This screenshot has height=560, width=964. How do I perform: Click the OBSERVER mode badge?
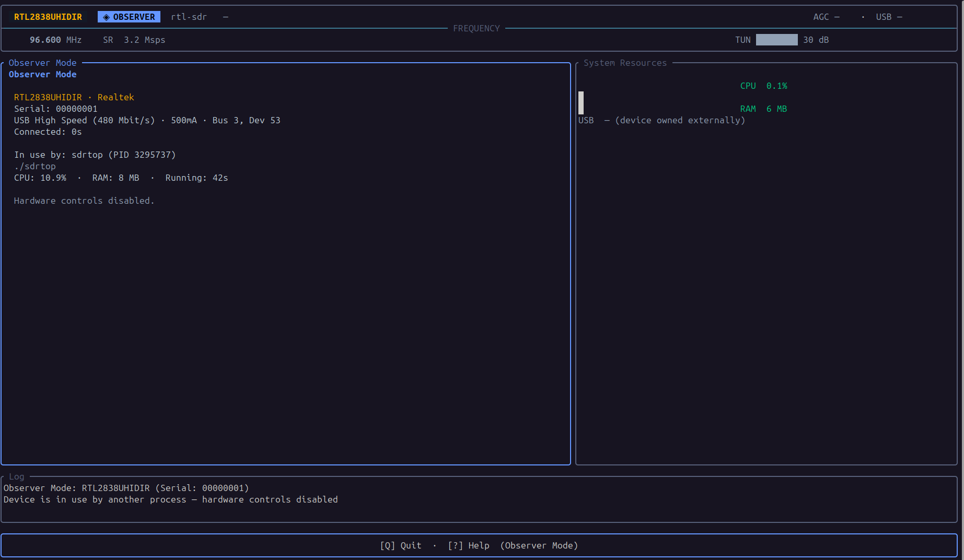click(129, 17)
